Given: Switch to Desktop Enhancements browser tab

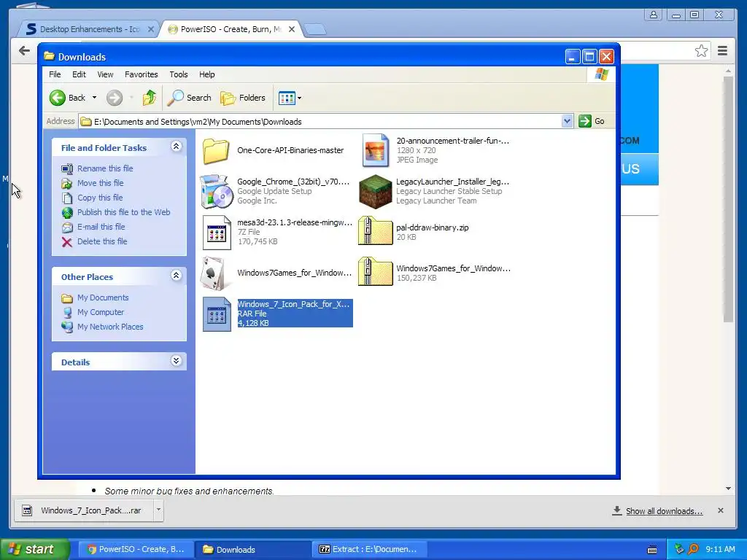Looking at the screenshot, I should click(90, 29).
